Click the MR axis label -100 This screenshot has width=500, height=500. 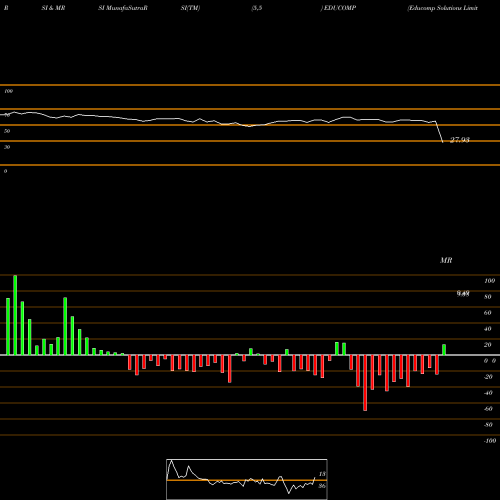click(489, 441)
